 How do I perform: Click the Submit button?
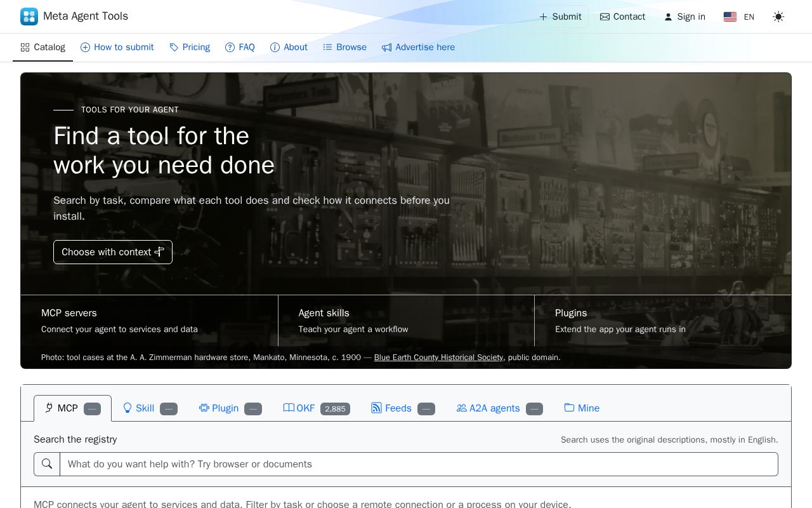(560, 17)
